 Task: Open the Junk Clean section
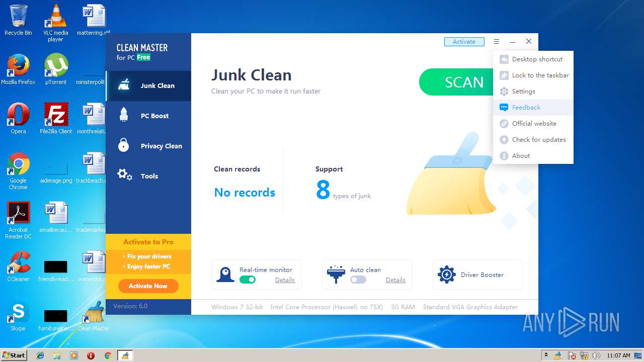(x=148, y=86)
